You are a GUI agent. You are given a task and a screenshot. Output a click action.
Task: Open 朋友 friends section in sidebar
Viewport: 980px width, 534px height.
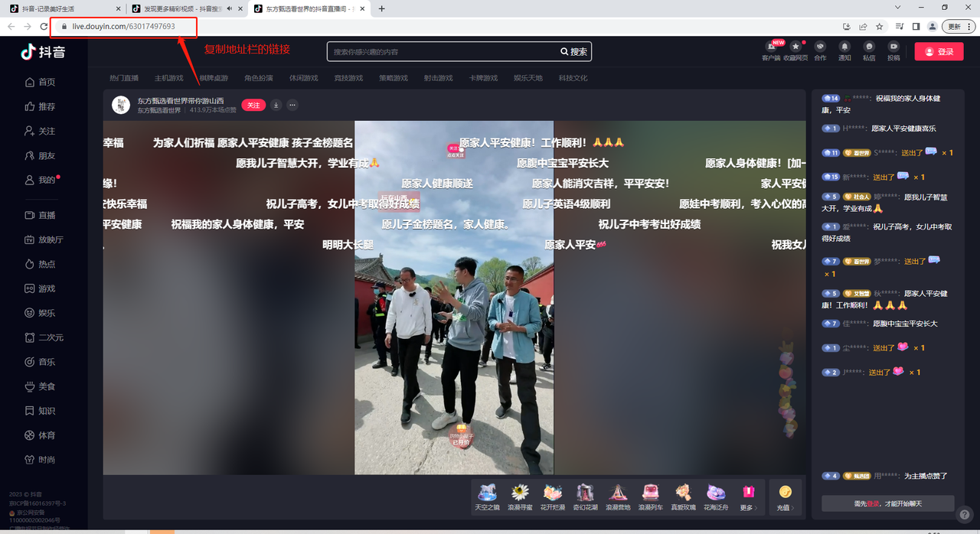click(x=40, y=155)
